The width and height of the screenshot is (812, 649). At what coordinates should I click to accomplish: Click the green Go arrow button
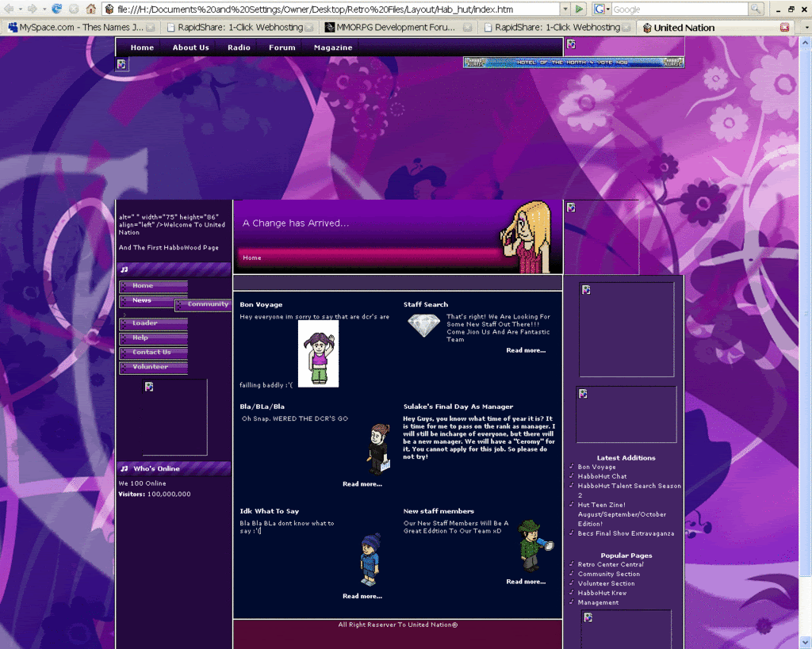click(x=580, y=9)
